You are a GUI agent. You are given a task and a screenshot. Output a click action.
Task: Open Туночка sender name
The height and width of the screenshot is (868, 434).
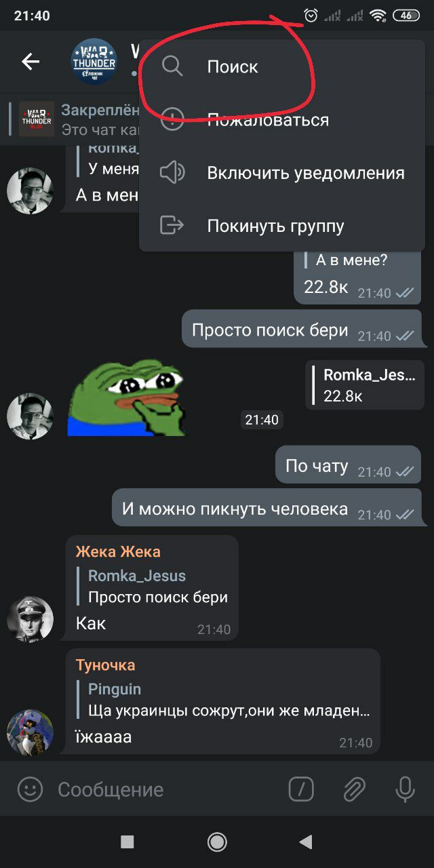coord(105,665)
